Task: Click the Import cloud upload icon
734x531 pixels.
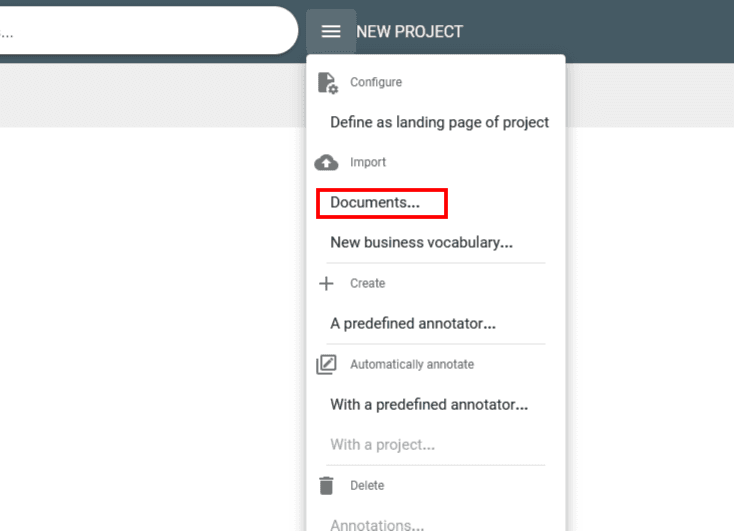Action: click(326, 162)
